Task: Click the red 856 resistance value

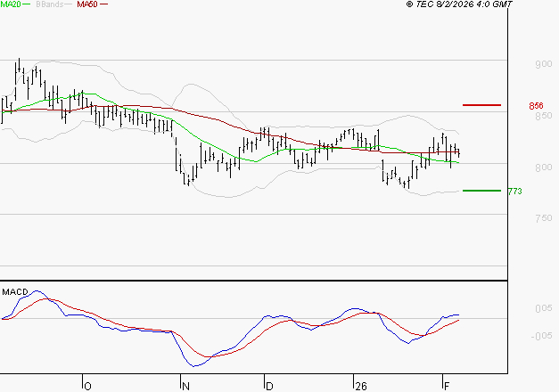Action: 536,106
